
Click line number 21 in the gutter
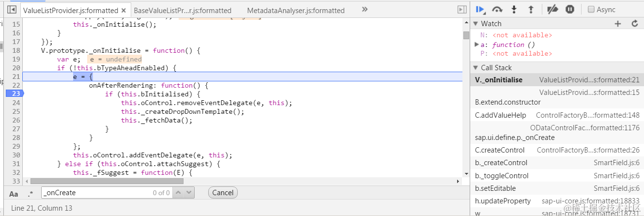[15, 77]
